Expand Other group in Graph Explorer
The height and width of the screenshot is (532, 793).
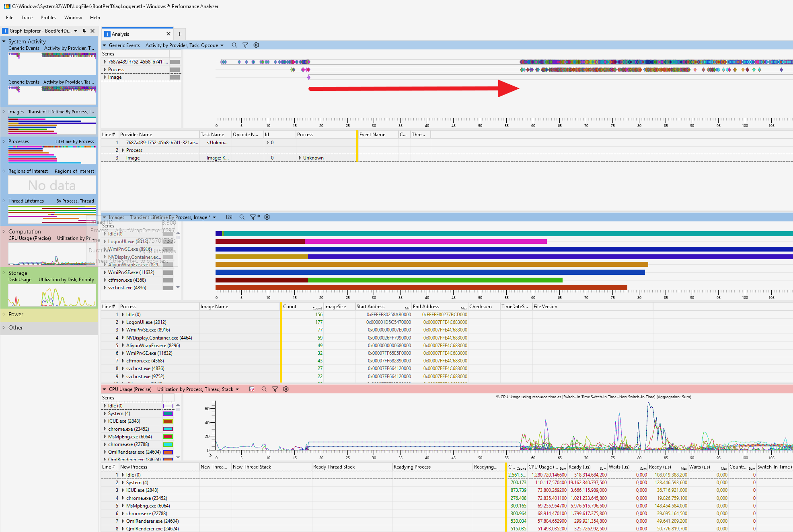(4, 327)
